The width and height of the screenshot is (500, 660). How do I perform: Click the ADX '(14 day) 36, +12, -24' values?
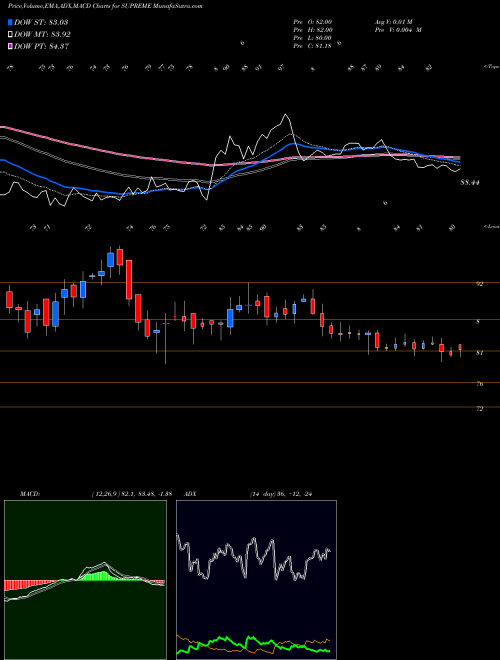click(282, 494)
